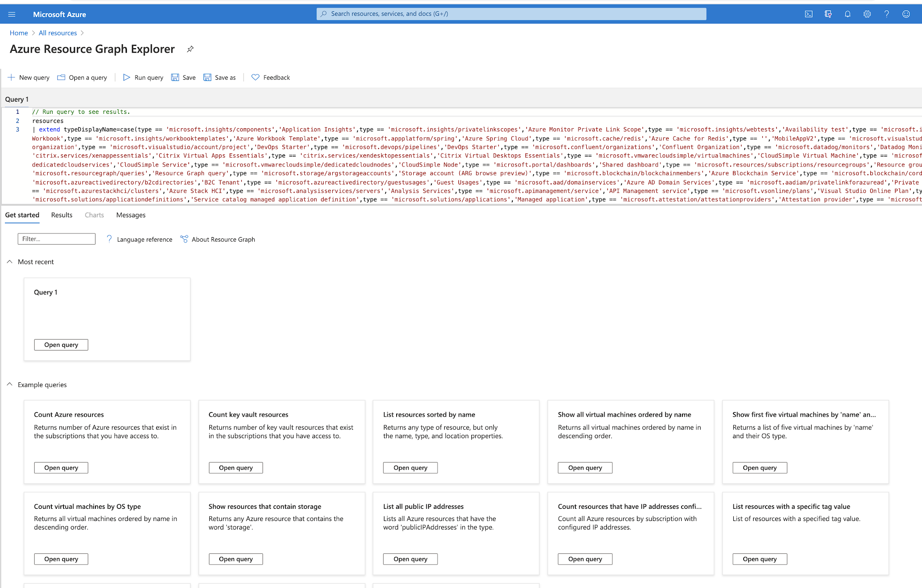Click the Filter input field

coord(56,239)
